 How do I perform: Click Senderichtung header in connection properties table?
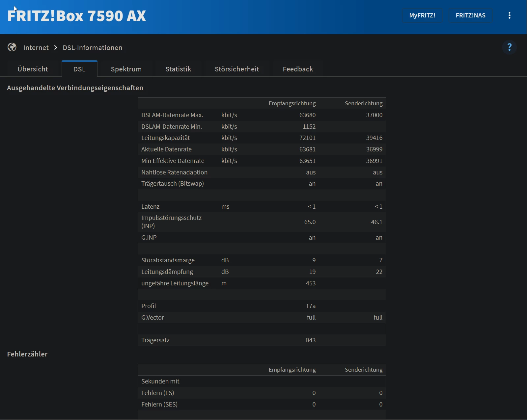[x=364, y=104]
